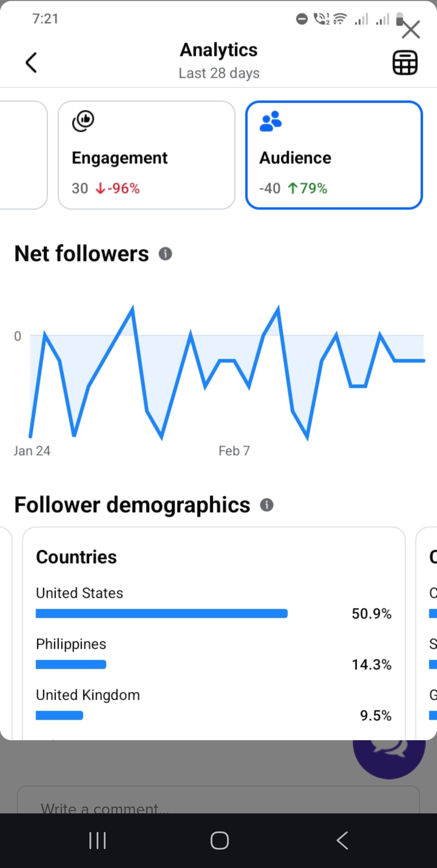
Task: Tap the Write a comment field
Action: pos(218,805)
